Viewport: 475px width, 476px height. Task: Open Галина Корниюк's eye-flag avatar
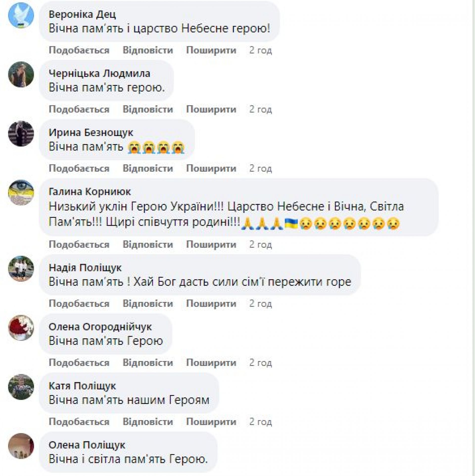(21, 193)
